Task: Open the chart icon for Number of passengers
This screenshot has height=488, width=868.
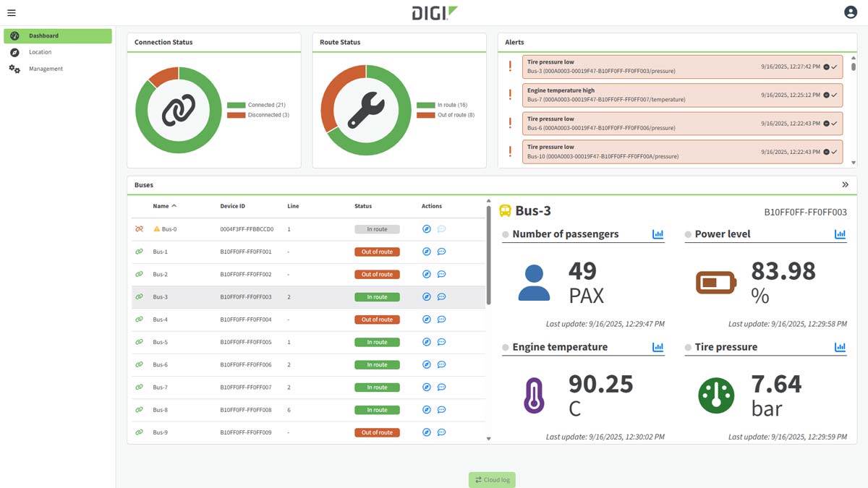Action: coord(658,234)
